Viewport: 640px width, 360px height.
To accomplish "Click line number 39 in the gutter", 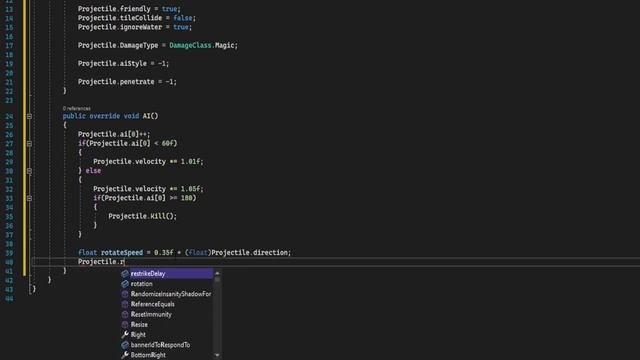I will click(x=9, y=253).
